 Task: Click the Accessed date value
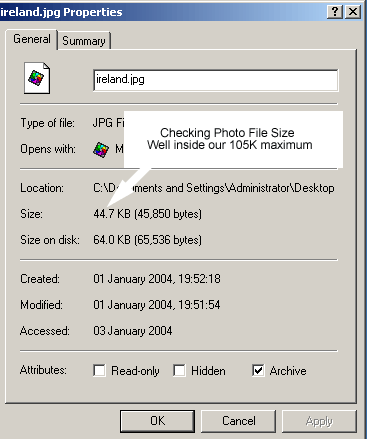click(x=133, y=331)
